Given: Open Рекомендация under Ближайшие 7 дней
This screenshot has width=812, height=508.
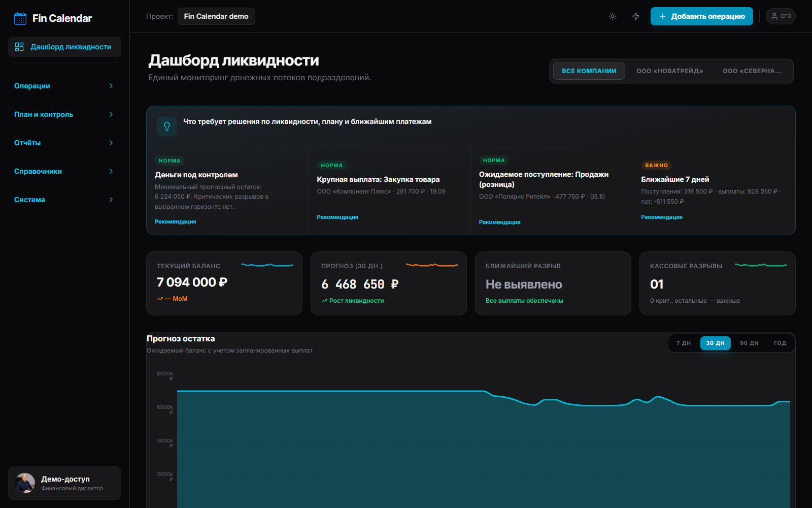Looking at the screenshot, I should pyautogui.click(x=662, y=217).
